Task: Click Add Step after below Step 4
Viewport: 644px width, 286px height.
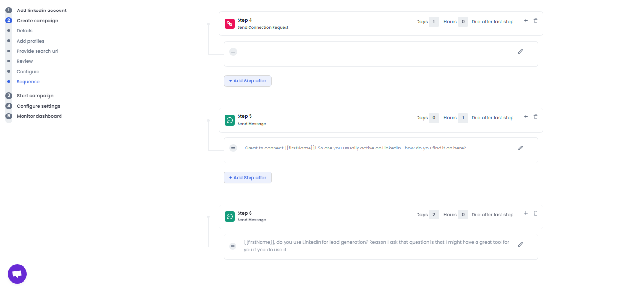Action: click(248, 81)
